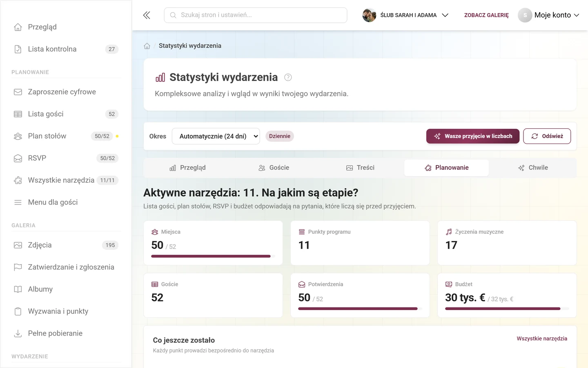588x368 pixels.
Task: Click the Przegląd house icon in sidebar
Action: pos(18,27)
